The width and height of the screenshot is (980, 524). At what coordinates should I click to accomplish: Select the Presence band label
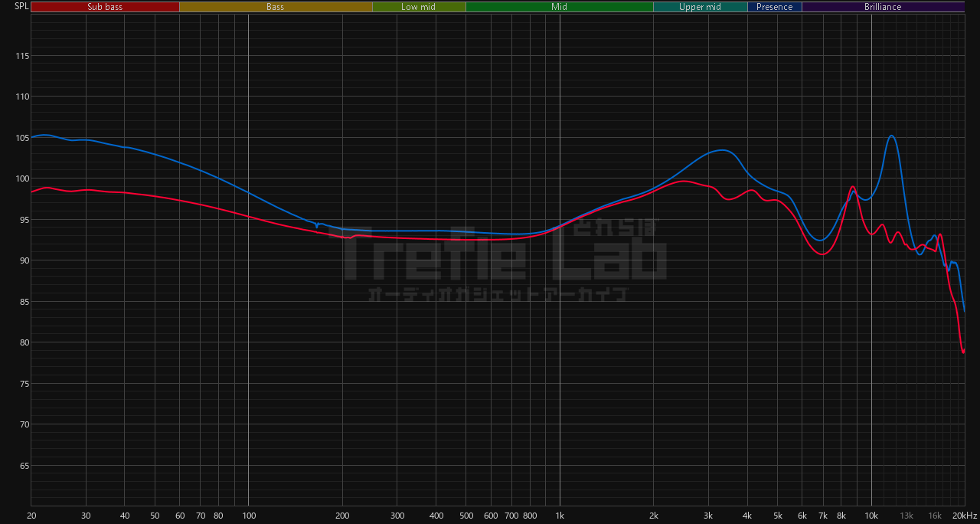pos(774,7)
